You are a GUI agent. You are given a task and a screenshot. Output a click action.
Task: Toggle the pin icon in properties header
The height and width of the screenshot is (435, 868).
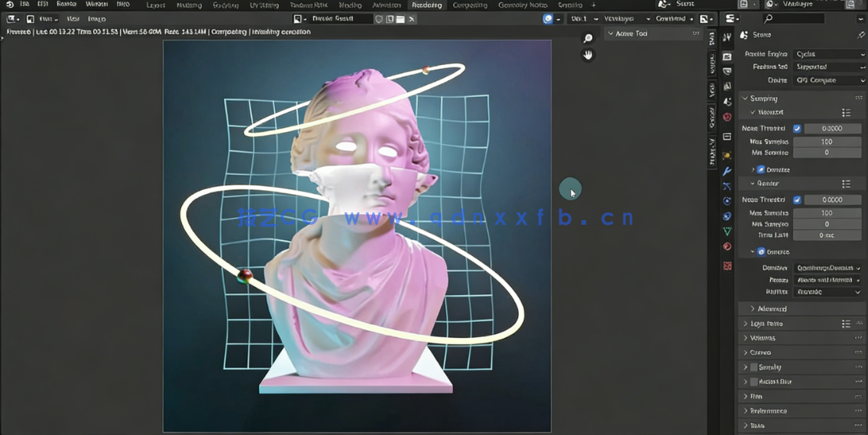coord(860,35)
